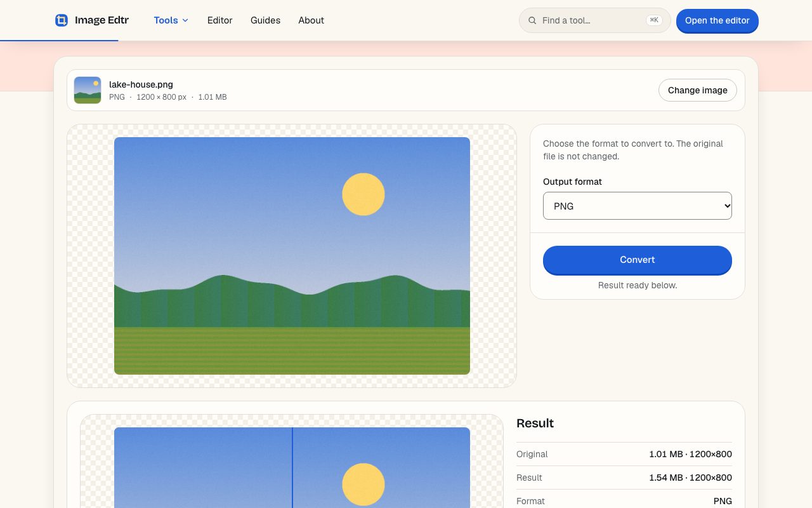Click the search magnifier icon
The height and width of the screenshot is (508, 812).
pyautogui.click(x=532, y=20)
